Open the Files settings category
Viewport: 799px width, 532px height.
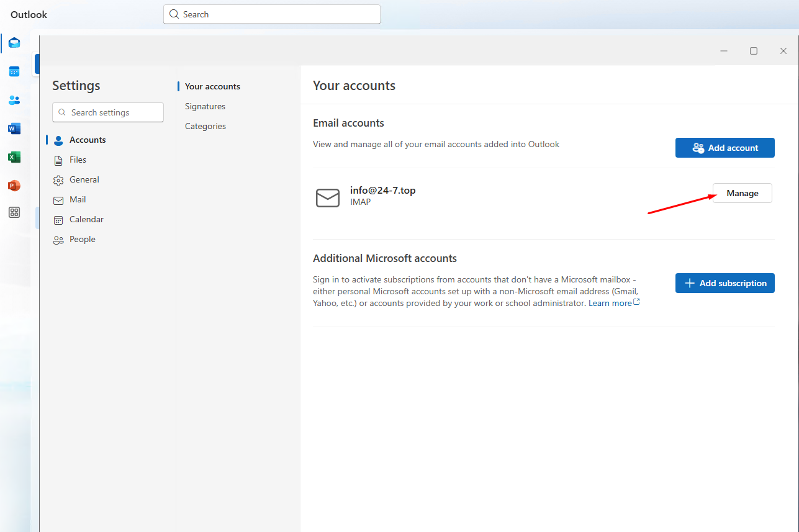pos(78,160)
